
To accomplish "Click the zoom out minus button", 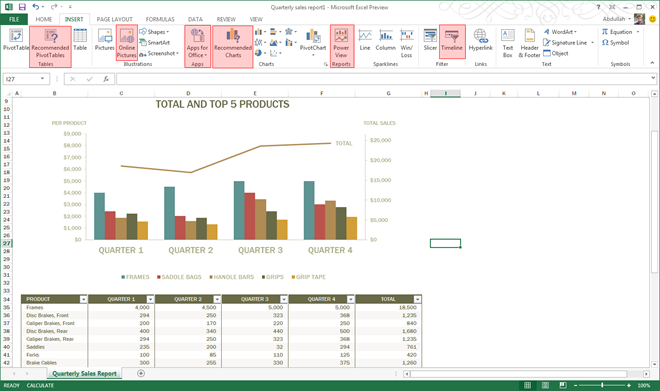I will pos(576,385).
